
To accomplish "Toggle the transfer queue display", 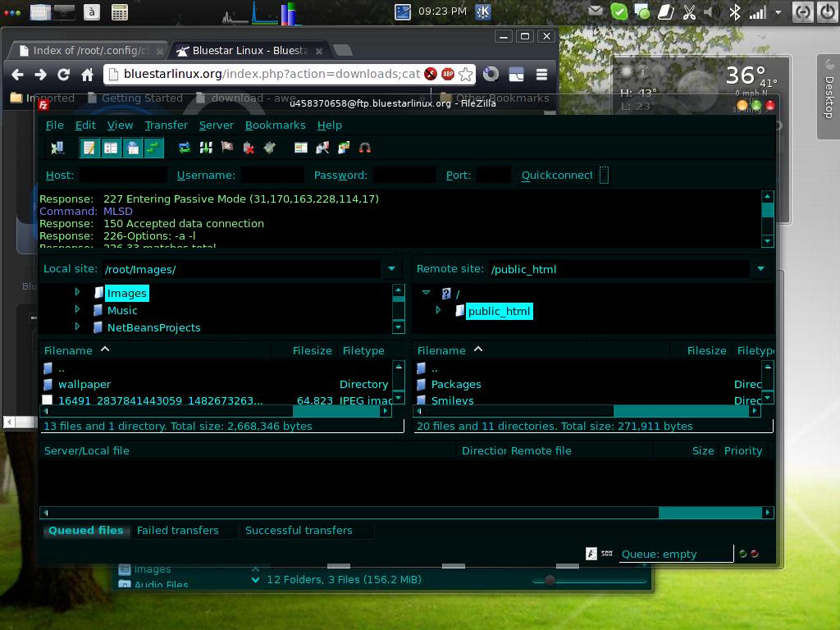I will 153,148.
